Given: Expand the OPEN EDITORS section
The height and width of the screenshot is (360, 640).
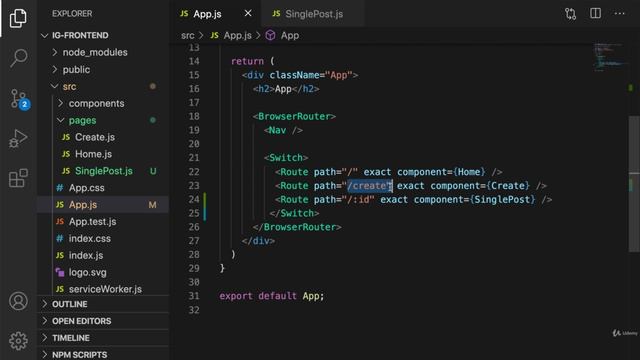Looking at the screenshot, I should (x=81, y=321).
